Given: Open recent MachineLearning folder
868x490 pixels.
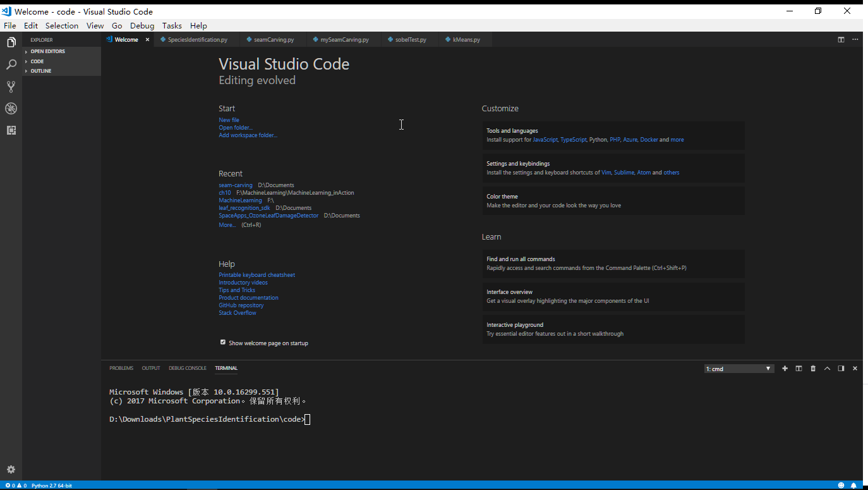Looking at the screenshot, I should pyautogui.click(x=240, y=200).
